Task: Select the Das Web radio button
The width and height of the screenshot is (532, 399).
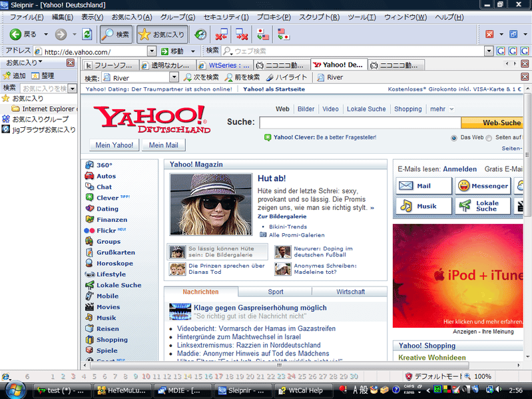Action: pyautogui.click(x=454, y=138)
